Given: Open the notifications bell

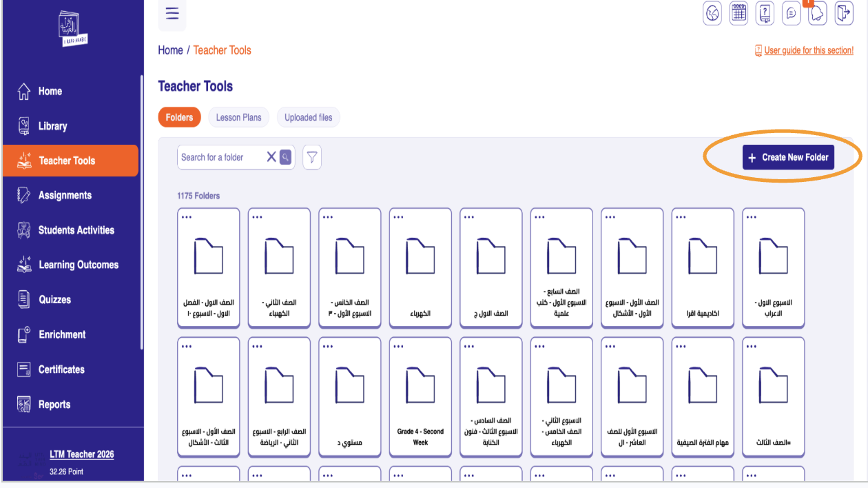Looking at the screenshot, I should [818, 13].
